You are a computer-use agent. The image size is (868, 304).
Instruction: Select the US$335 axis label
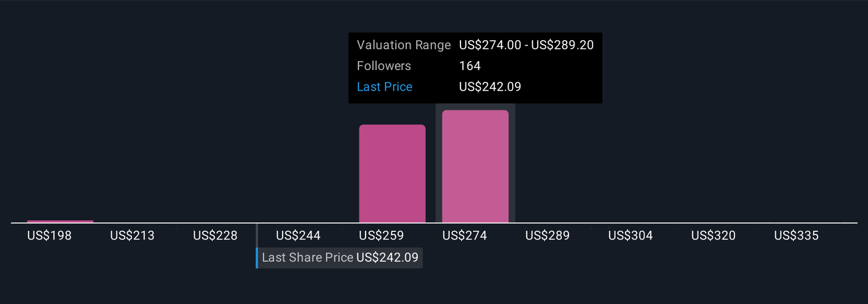(x=796, y=236)
